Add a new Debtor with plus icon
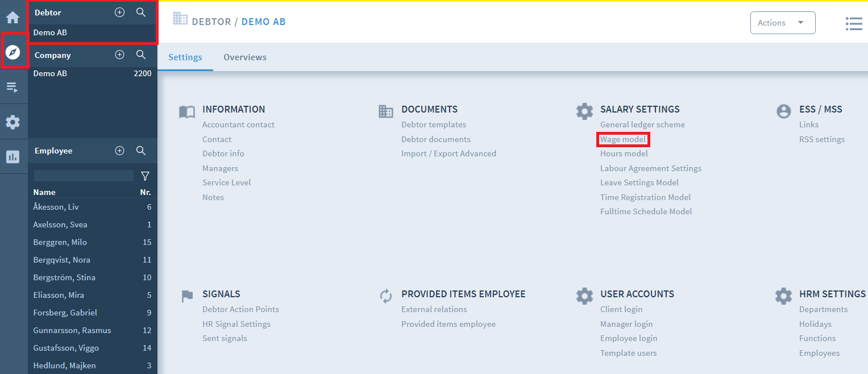The height and width of the screenshot is (374, 868). pyautogui.click(x=119, y=13)
